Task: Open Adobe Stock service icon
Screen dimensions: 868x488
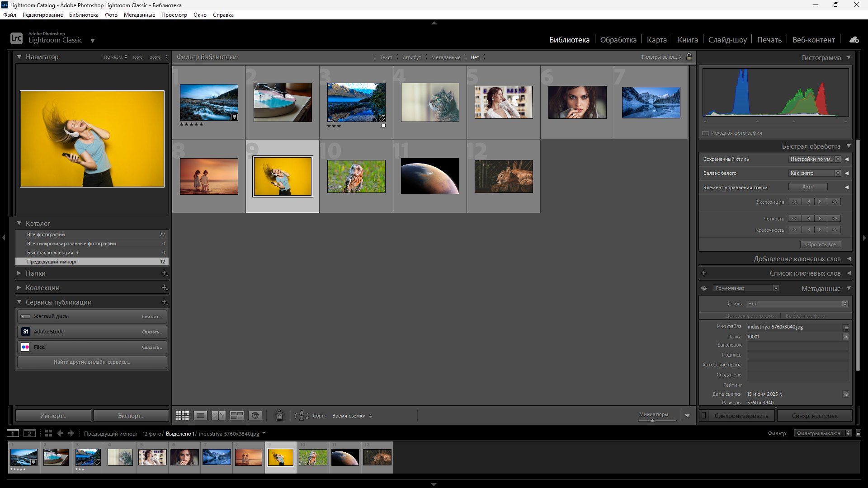Action: coord(26,332)
